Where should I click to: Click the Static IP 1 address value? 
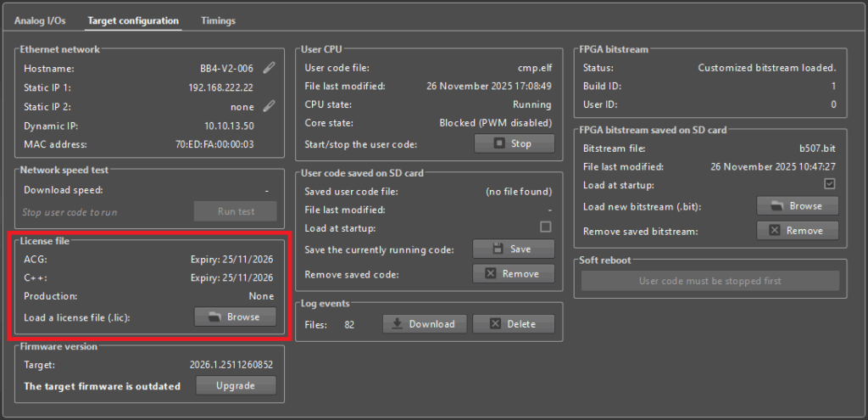point(220,87)
